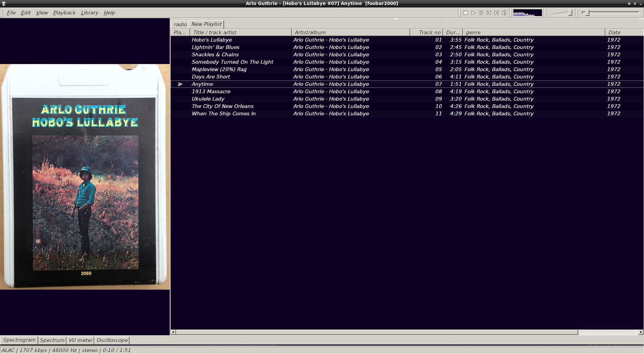The height and width of the screenshot is (354, 644).
Task: Select the track Mapleview (20%) Rag
Action: 407,69
